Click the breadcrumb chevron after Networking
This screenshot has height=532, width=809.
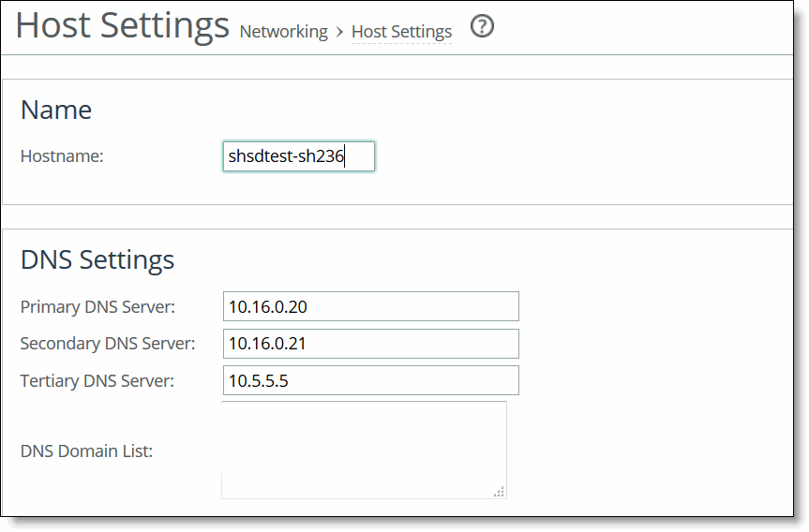(339, 32)
